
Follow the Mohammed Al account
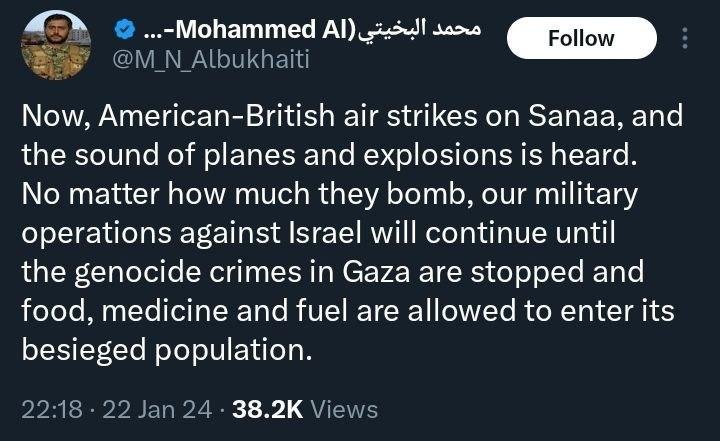(581, 39)
